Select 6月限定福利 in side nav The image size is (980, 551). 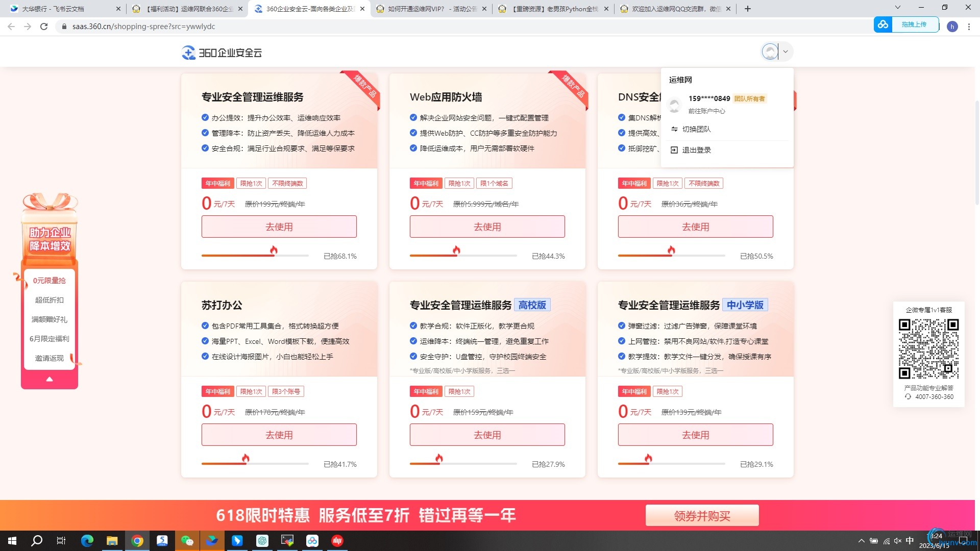point(50,339)
